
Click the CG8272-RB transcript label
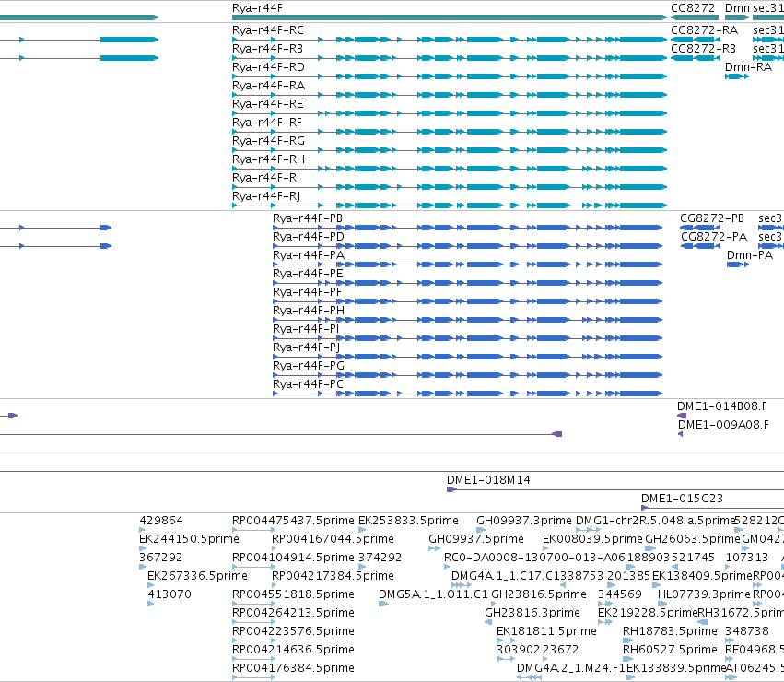[x=703, y=49]
